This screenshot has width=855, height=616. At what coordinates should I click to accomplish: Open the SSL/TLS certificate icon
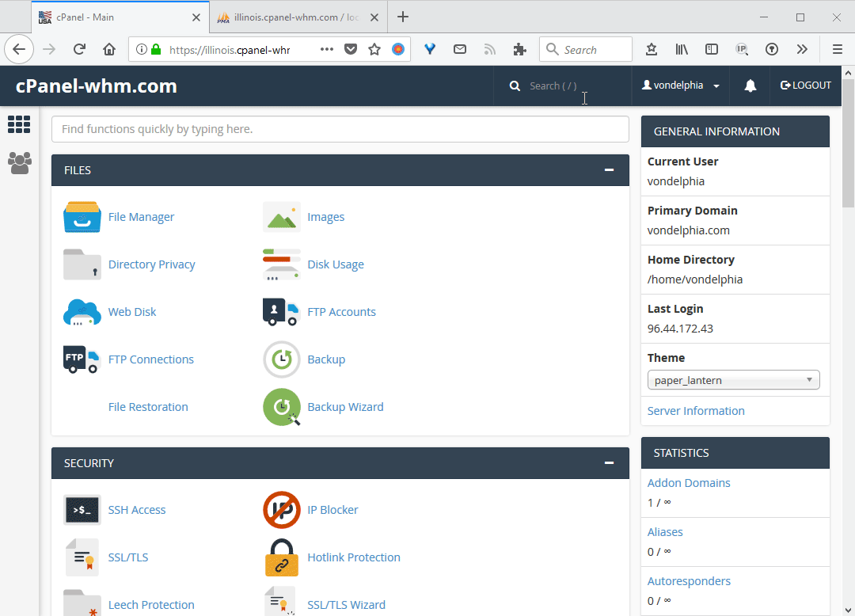tap(82, 557)
